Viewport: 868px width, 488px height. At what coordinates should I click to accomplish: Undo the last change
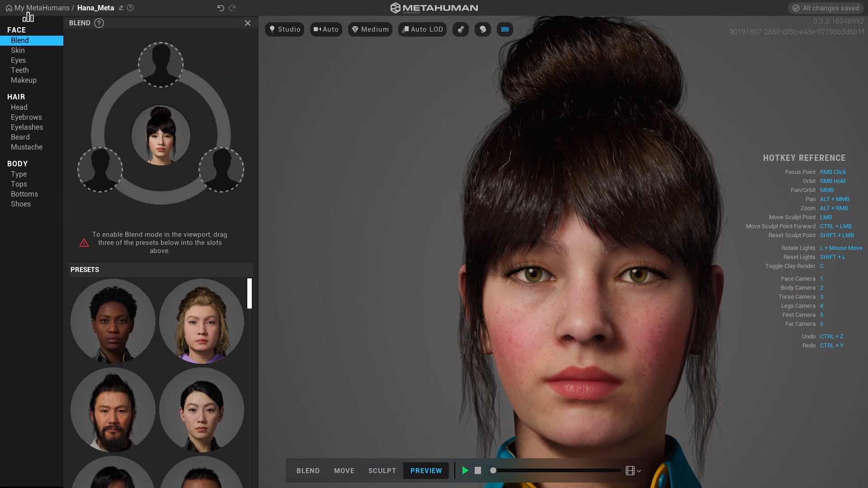(220, 8)
